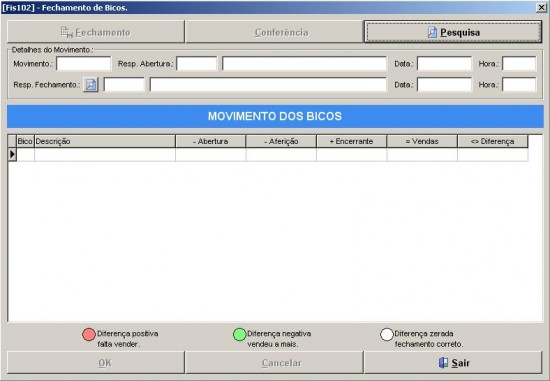Focus the Hora field of Resp. Fechamento row

[x=519, y=85]
